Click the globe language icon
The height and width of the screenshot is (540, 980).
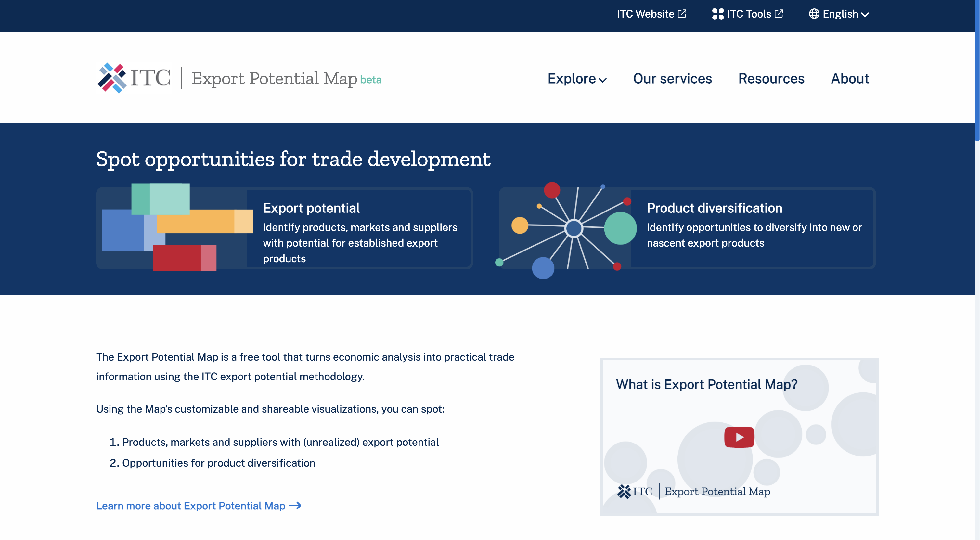[x=814, y=14]
